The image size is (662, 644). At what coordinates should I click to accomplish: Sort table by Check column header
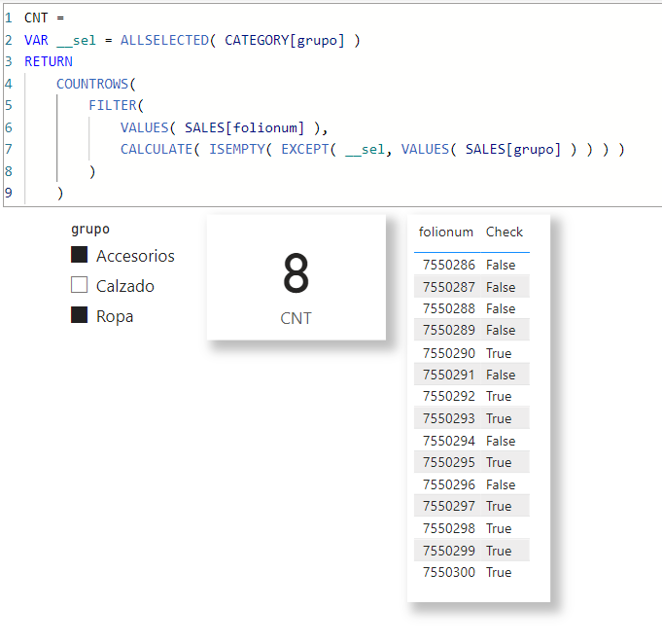coord(505,232)
